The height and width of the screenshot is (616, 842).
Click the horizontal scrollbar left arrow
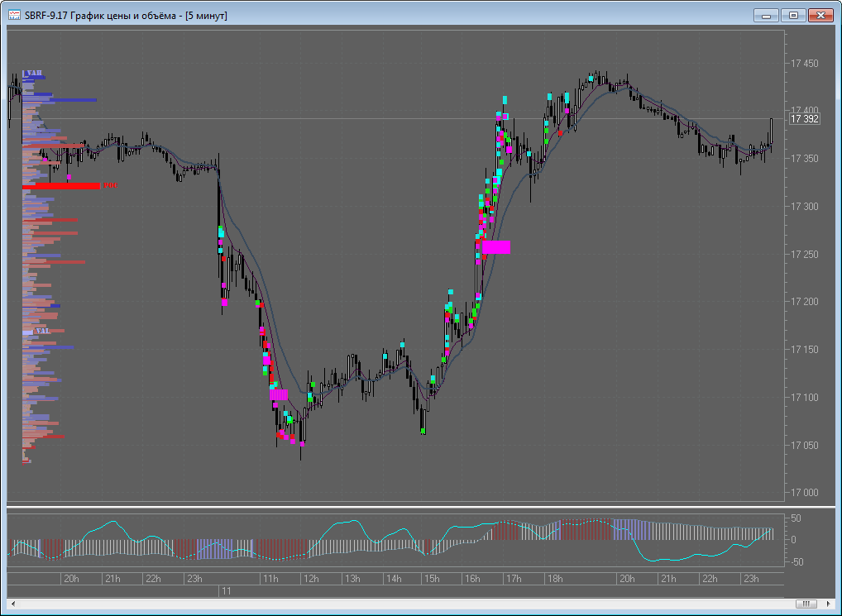pyautogui.click(x=11, y=603)
